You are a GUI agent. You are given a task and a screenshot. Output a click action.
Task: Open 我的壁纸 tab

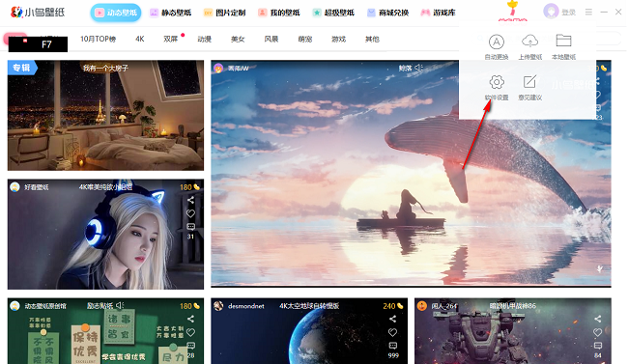coord(279,13)
